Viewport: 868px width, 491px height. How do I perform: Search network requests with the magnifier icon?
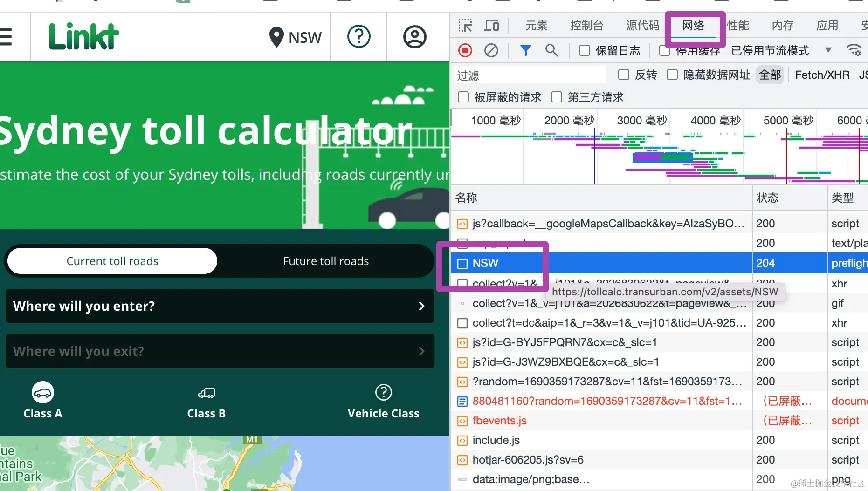[x=552, y=50]
